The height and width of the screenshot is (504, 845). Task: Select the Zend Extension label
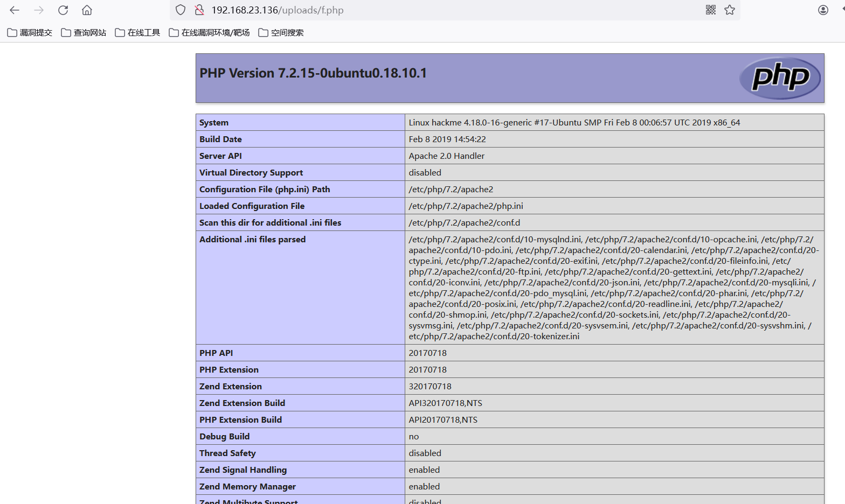click(231, 387)
